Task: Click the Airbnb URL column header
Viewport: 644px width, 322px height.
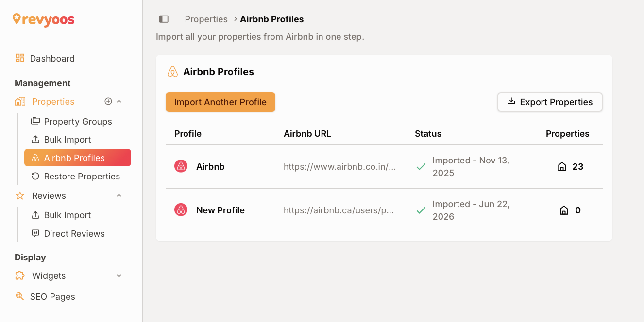Action: tap(307, 134)
